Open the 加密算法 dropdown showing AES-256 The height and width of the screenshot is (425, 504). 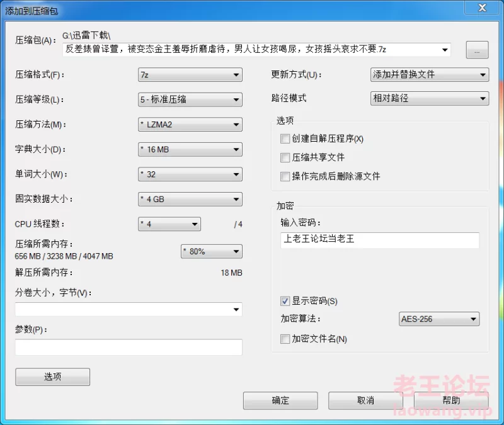coord(439,319)
